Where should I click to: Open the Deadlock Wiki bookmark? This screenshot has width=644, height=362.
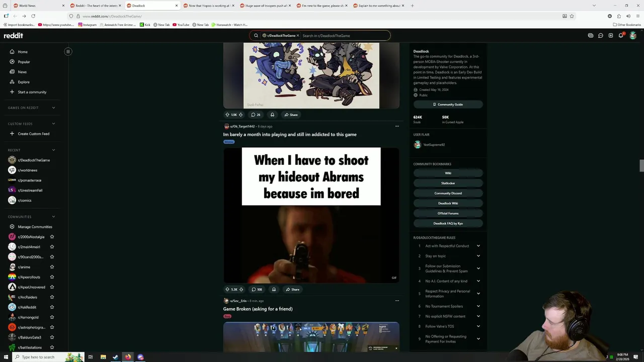click(x=448, y=203)
